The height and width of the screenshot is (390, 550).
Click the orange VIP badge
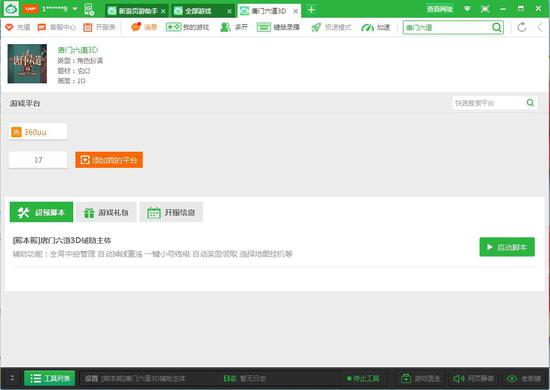click(x=30, y=9)
